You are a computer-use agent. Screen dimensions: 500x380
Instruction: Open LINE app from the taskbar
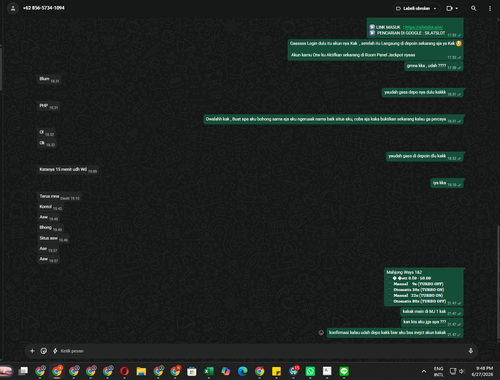click(x=344, y=371)
